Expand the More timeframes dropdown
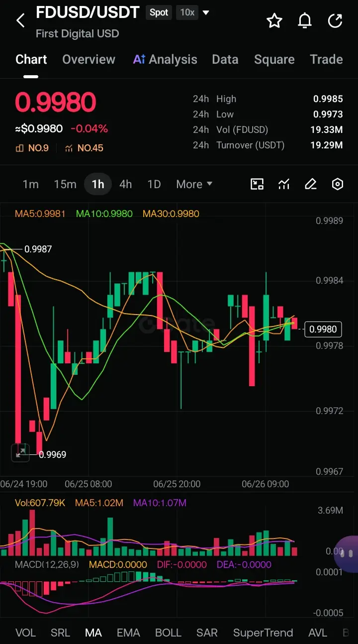This screenshot has width=358, height=644. point(194,184)
